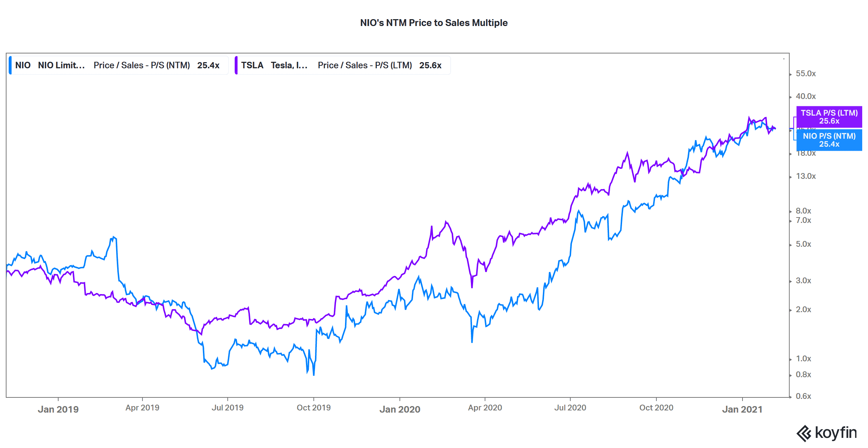Viewport: 868px width, 448px height.
Task: Click the purple TSLA color bar in legend
Action: [x=236, y=65]
